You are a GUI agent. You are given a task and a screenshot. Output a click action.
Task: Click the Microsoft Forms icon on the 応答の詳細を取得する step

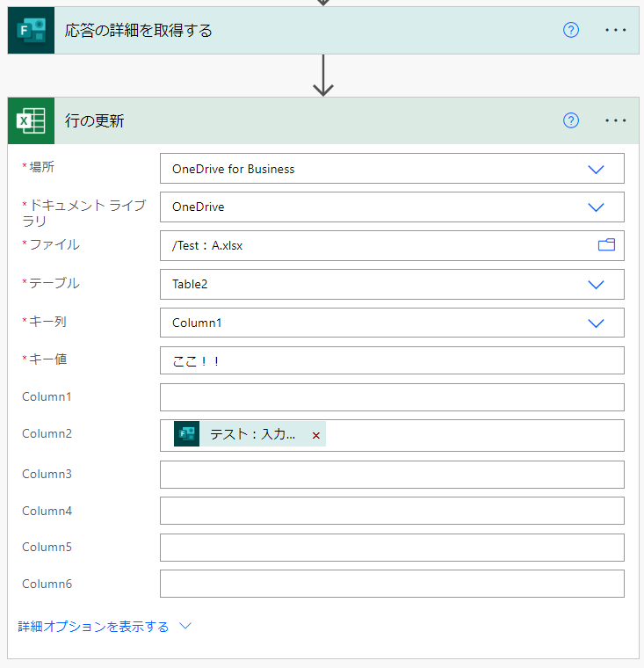pyautogui.click(x=31, y=31)
